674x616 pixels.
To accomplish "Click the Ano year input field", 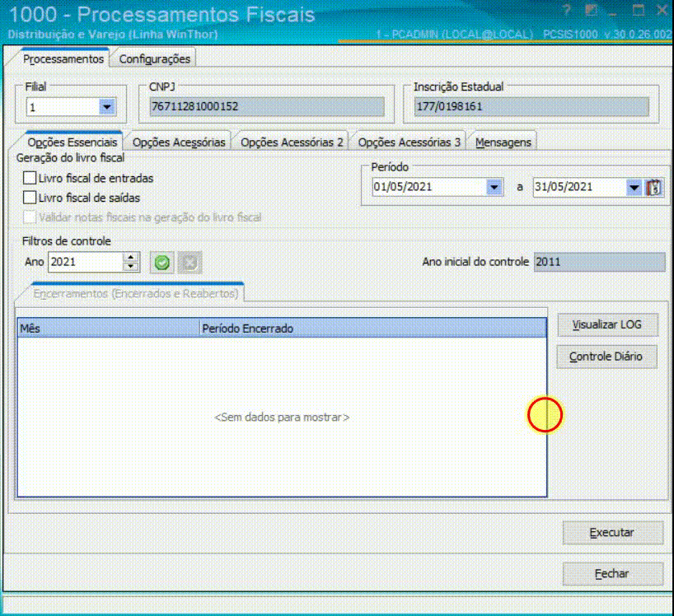I will point(86,262).
